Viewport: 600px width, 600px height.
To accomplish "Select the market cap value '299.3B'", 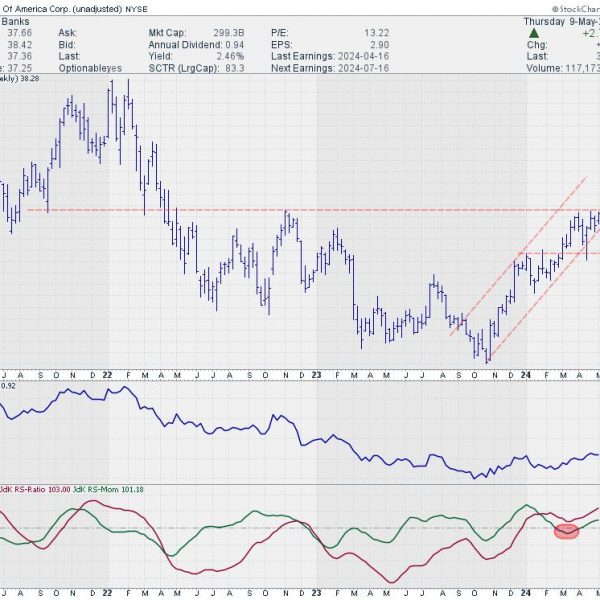I will pyautogui.click(x=228, y=33).
